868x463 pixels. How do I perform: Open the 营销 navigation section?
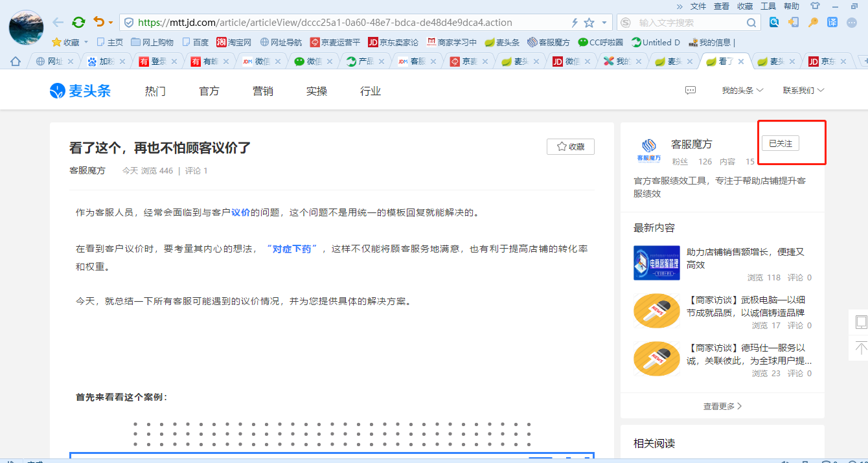click(x=263, y=91)
